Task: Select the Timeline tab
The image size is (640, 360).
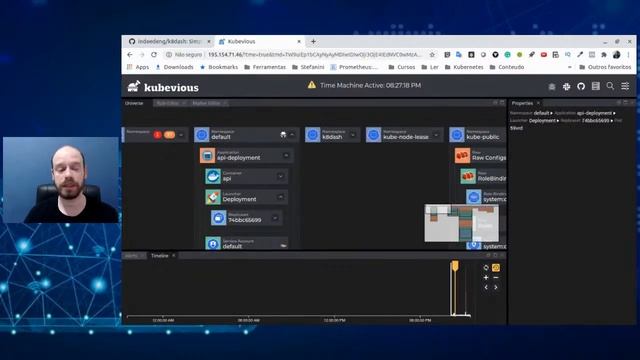Action: [160, 256]
